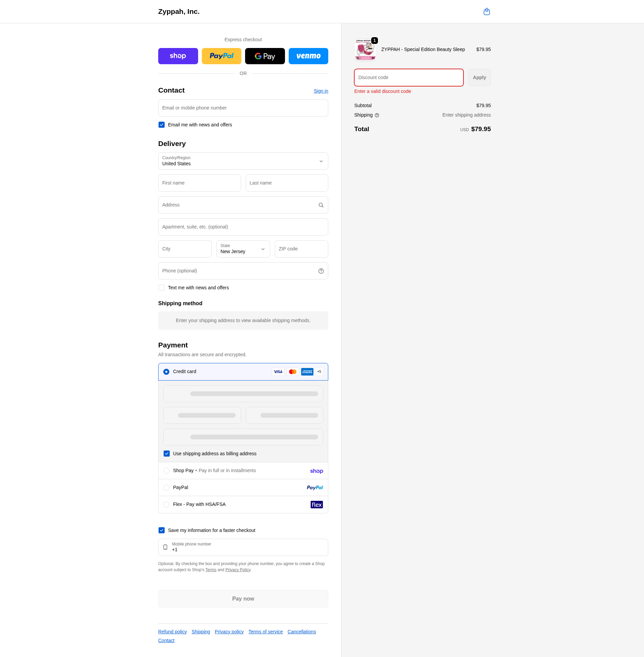Open the Refund policy link
Screen dimensions: 644x657
pos(172,632)
